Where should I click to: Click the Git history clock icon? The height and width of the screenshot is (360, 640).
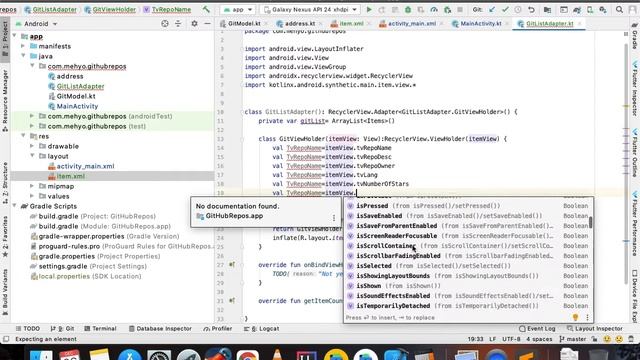[518, 9]
